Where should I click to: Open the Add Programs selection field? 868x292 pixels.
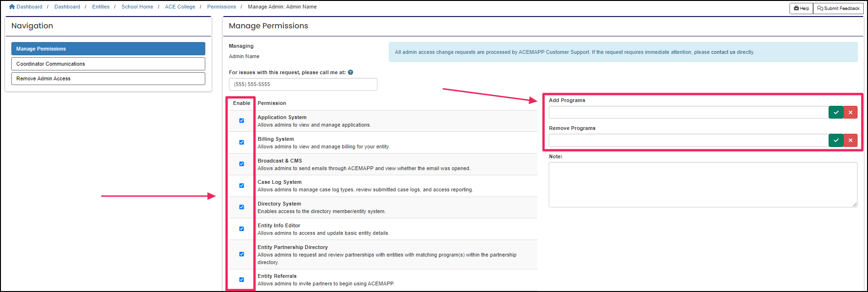[688, 112]
